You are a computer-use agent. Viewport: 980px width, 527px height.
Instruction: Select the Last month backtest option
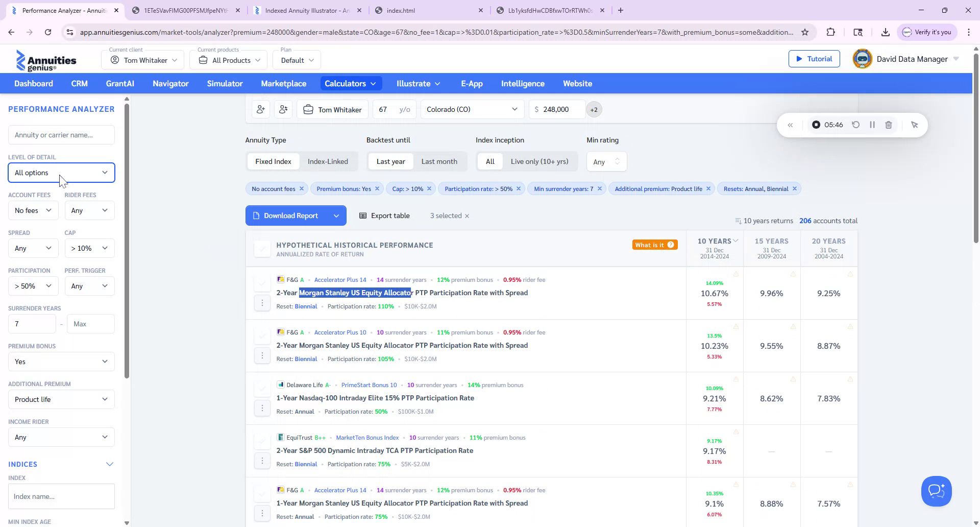click(x=439, y=161)
